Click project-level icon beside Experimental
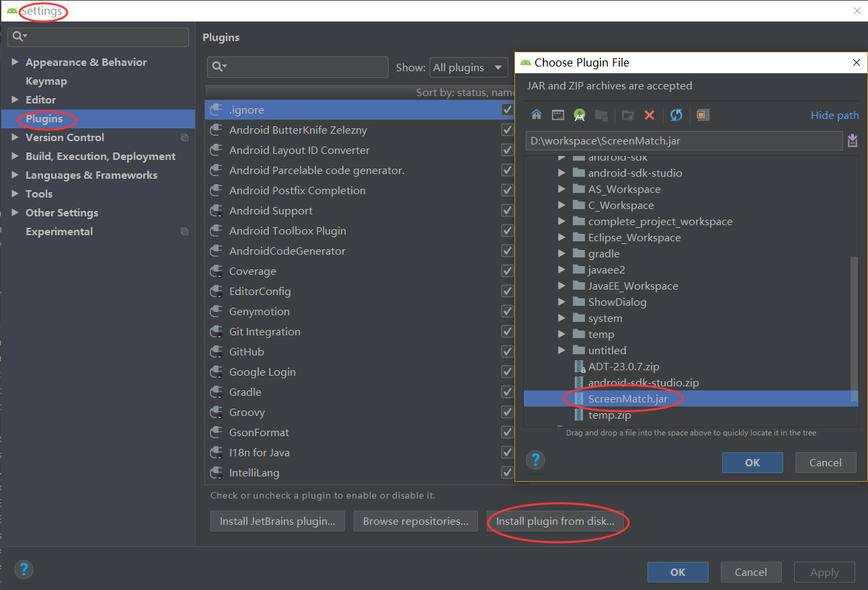This screenshot has width=868, height=590. point(184,232)
